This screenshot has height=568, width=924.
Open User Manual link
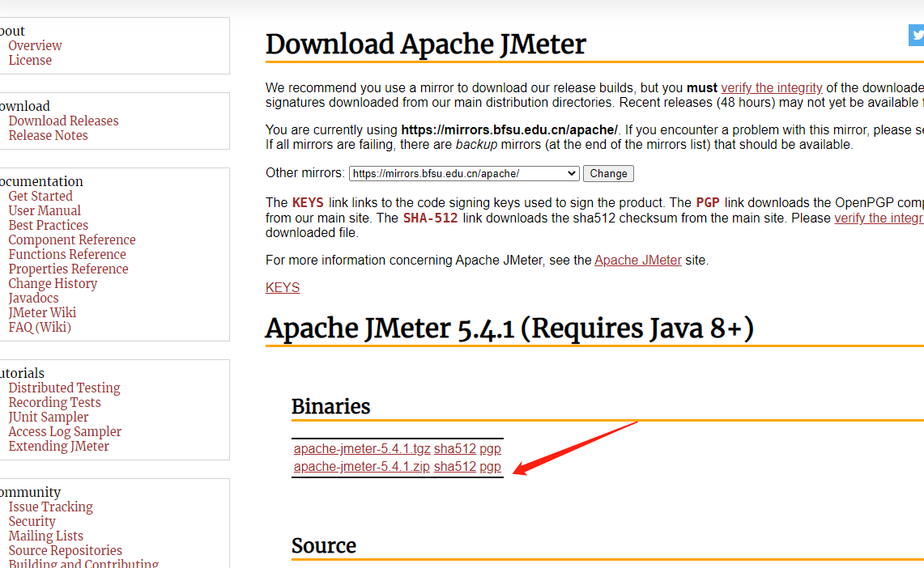pyautogui.click(x=45, y=211)
